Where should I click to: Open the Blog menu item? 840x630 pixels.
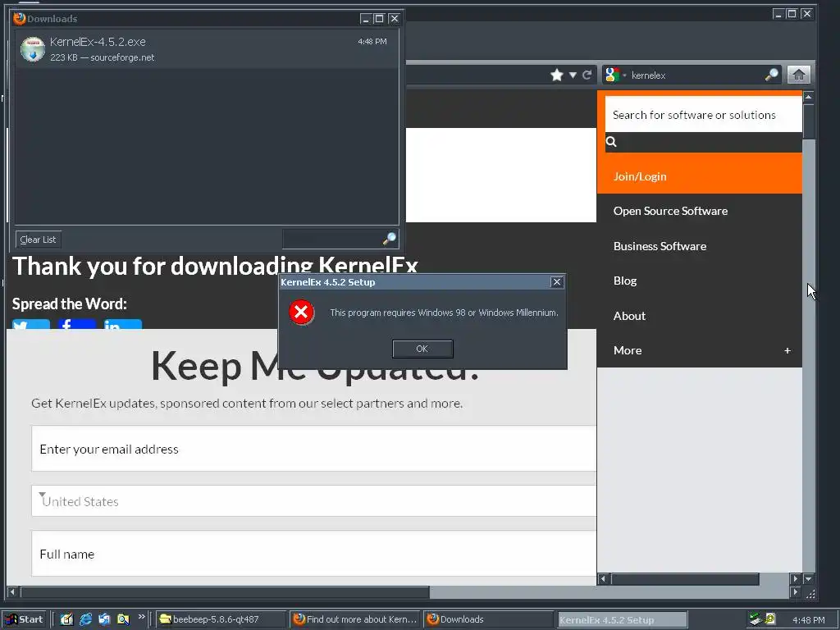coord(624,281)
